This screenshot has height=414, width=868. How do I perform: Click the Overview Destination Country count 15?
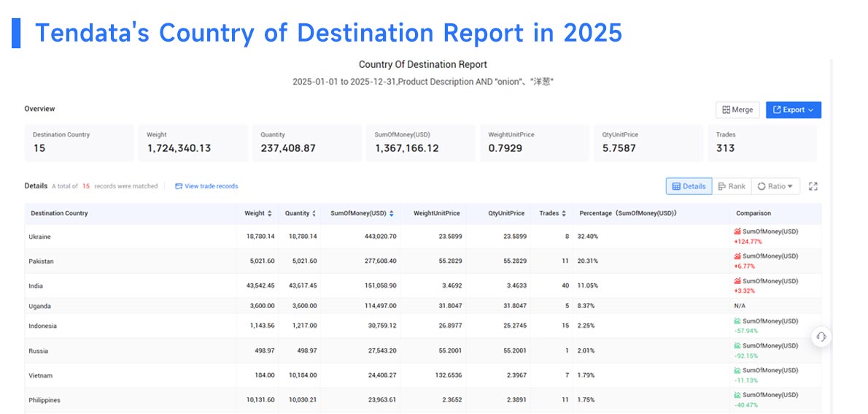click(39, 148)
